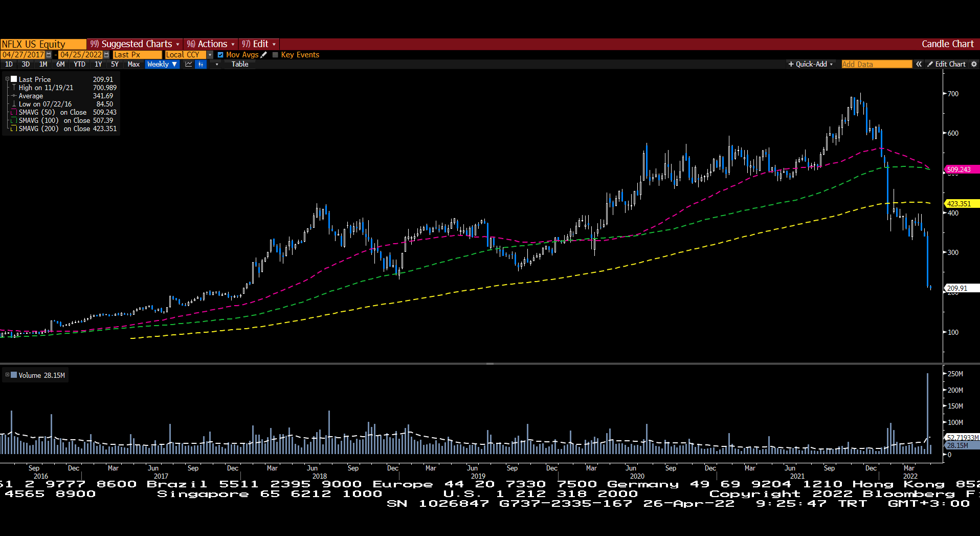Click the 423.351 price axis label

[962, 204]
